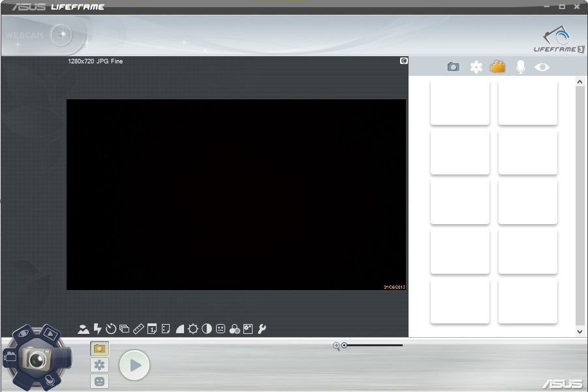
Task: Click the zoom magnifier icon
Action: coord(336,346)
